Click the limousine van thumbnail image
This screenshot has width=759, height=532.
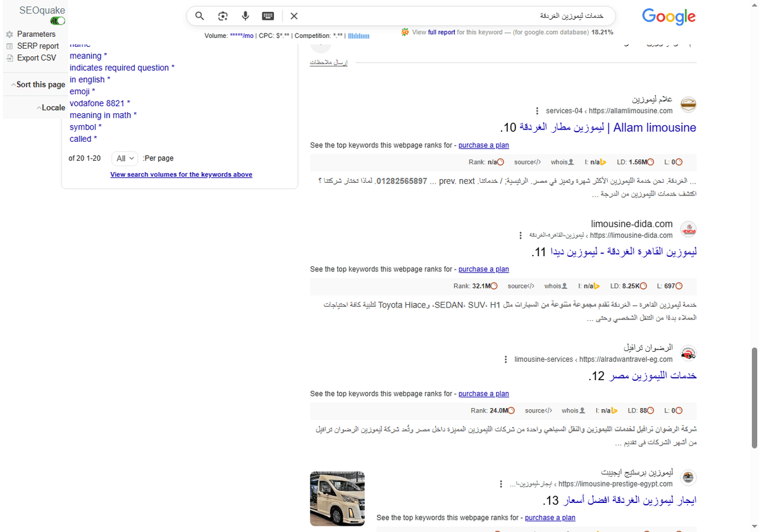pos(336,498)
